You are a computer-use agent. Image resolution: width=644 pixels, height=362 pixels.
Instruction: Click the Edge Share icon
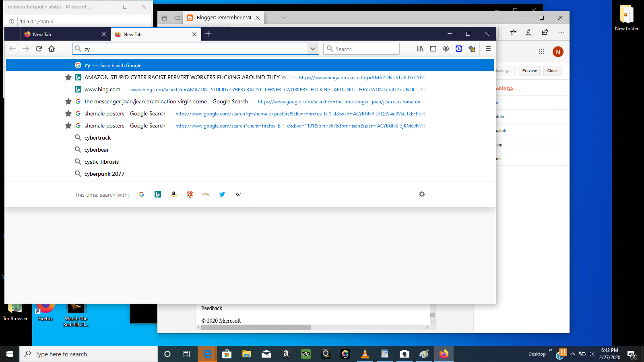click(x=545, y=32)
